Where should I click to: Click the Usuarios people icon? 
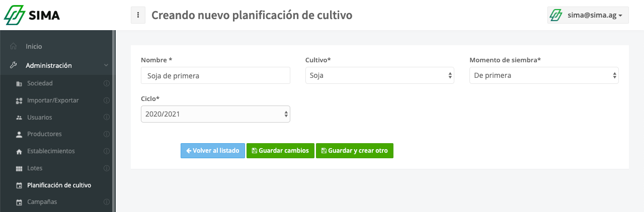tap(19, 118)
